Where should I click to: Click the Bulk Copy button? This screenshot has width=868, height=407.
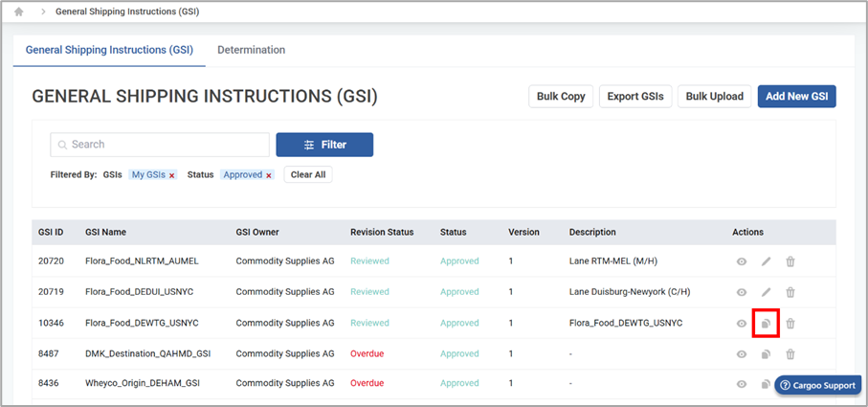[x=561, y=97]
